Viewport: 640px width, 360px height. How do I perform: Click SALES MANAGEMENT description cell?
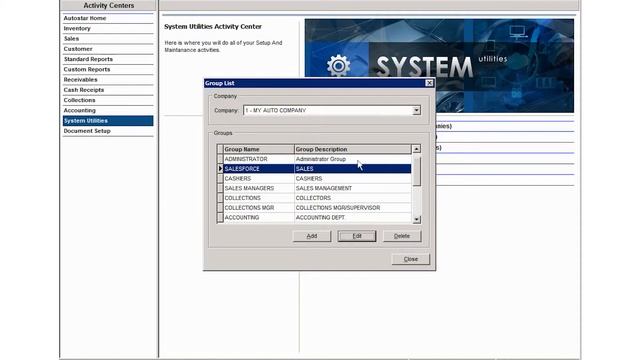point(353,189)
